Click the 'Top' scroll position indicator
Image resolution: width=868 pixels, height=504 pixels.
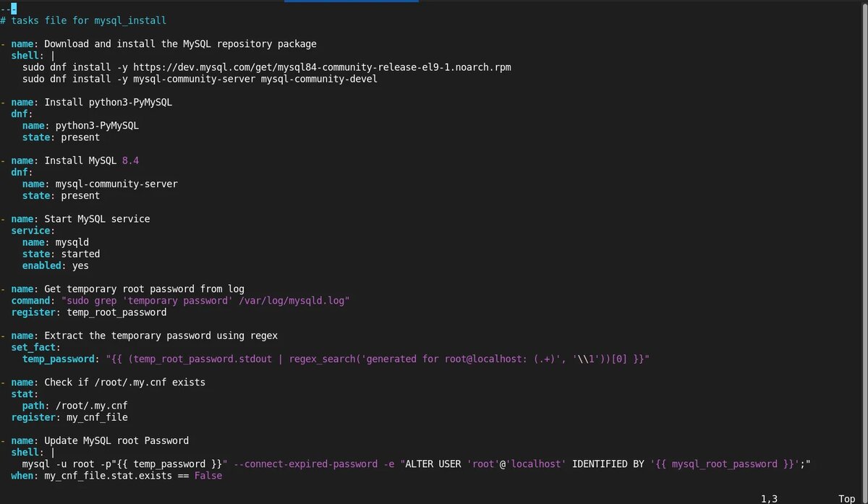pos(847,499)
